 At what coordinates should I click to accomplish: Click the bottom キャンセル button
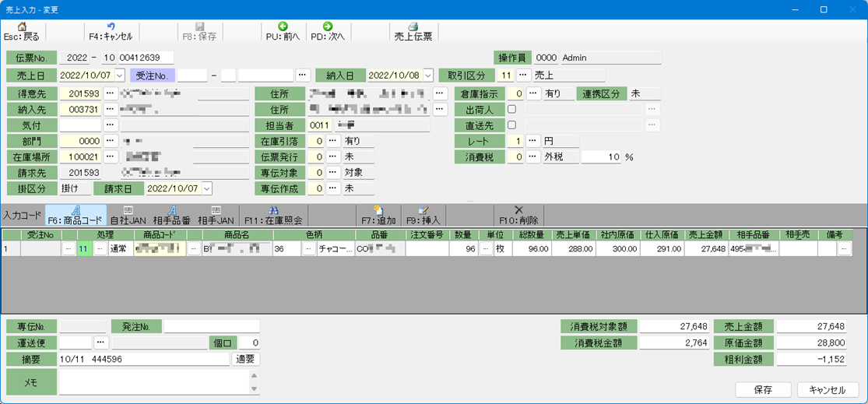[827, 389]
